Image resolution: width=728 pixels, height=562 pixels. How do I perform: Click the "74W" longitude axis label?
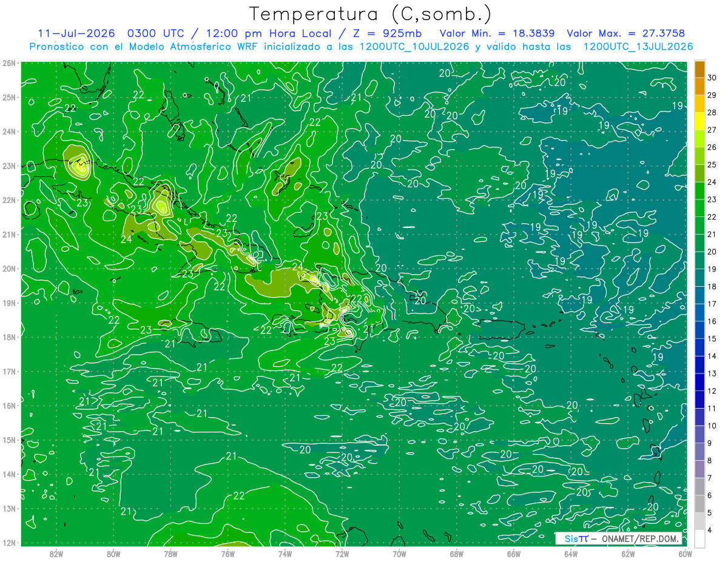click(285, 554)
